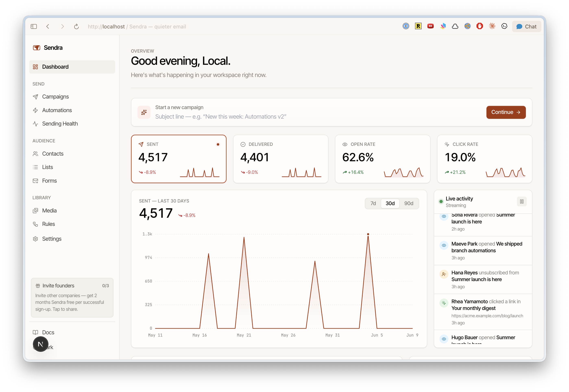Pause the live activity stream
The image size is (569, 392).
(522, 202)
